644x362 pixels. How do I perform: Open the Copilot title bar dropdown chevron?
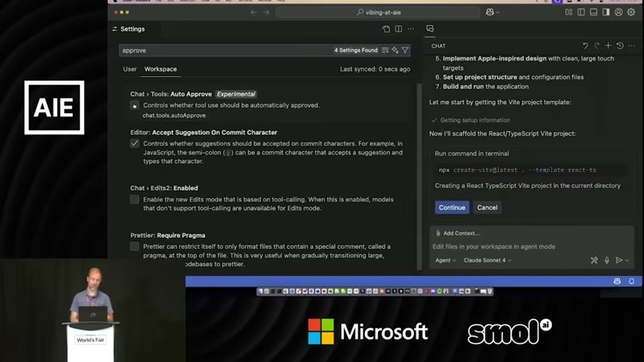tap(498, 13)
